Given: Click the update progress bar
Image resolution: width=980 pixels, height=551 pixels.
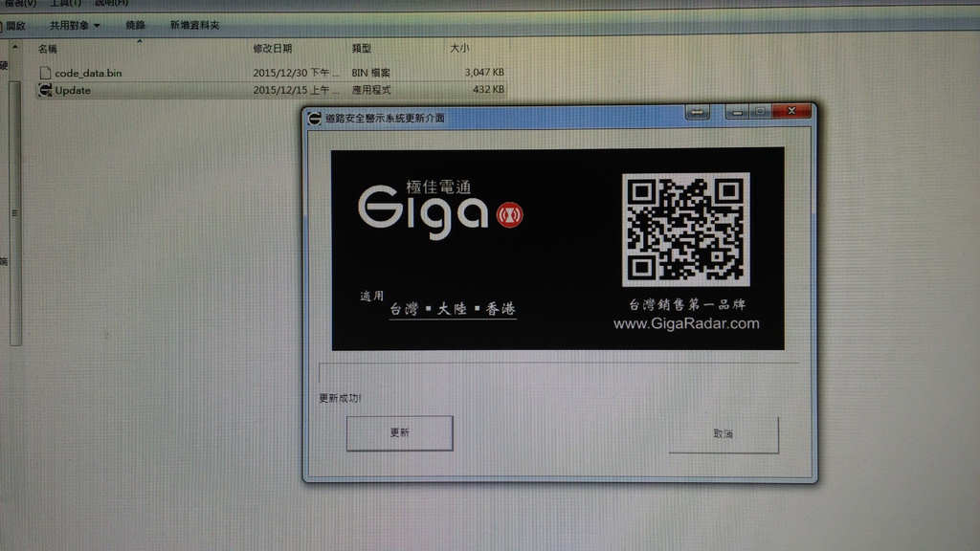Looking at the screenshot, I should (x=559, y=373).
